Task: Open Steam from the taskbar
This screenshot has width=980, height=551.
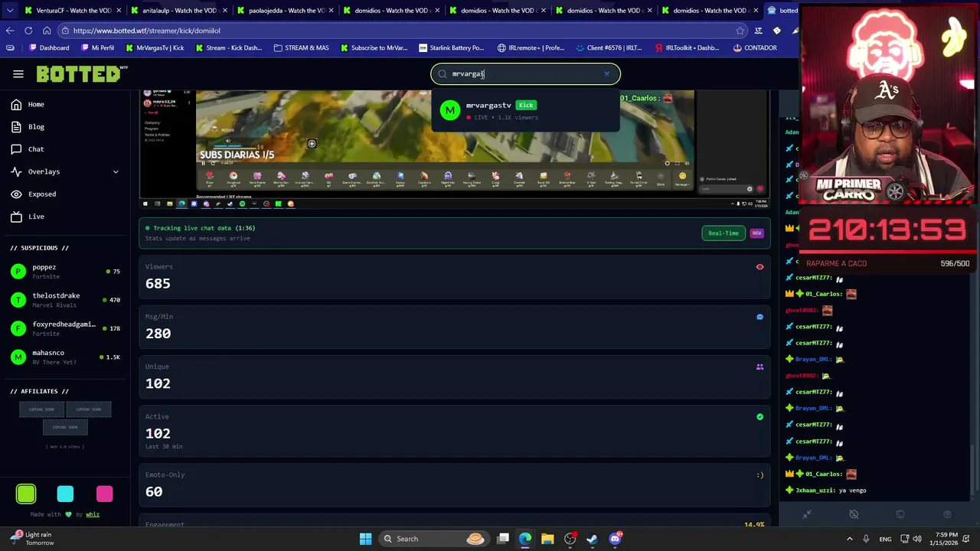Action: pyautogui.click(x=593, y=539)
